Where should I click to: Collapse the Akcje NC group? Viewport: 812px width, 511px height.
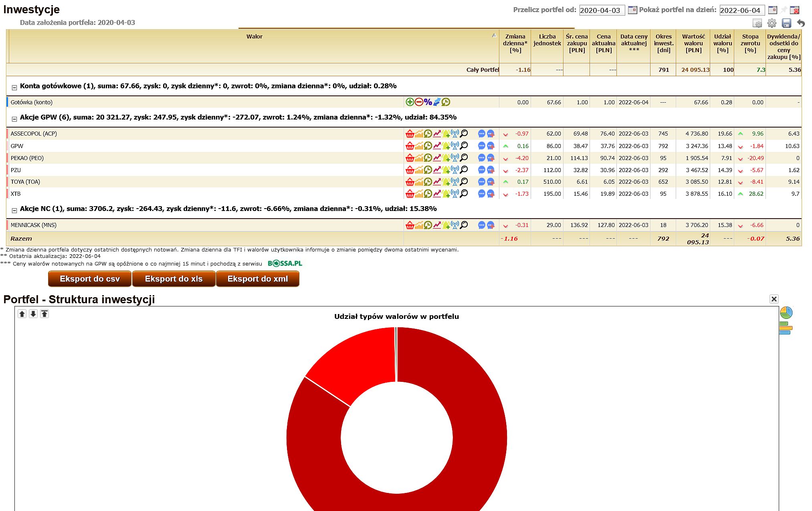(14, 210)
